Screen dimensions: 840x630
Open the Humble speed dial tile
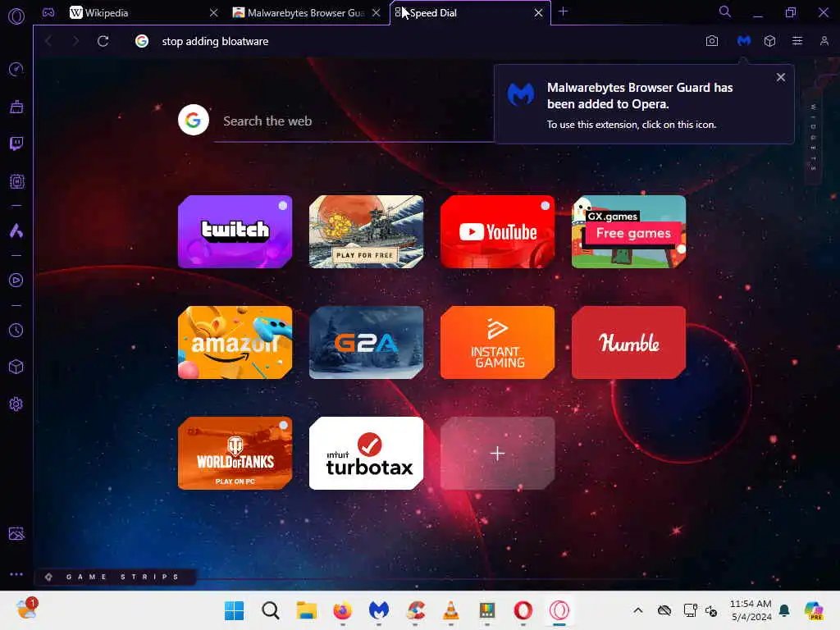tap(629, 342)
